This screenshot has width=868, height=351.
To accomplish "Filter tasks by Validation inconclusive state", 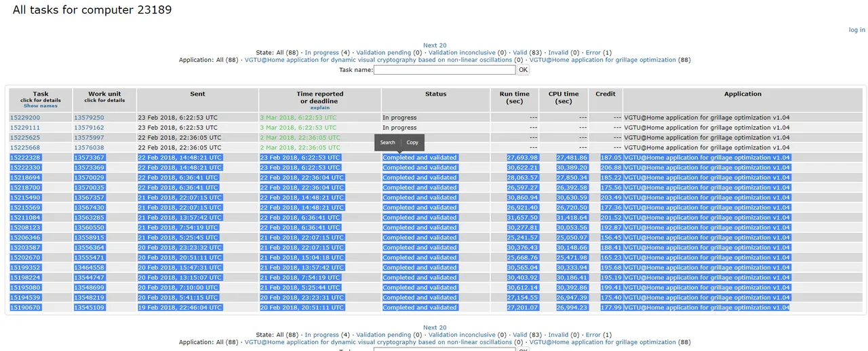I will click(x=462, y=52).
